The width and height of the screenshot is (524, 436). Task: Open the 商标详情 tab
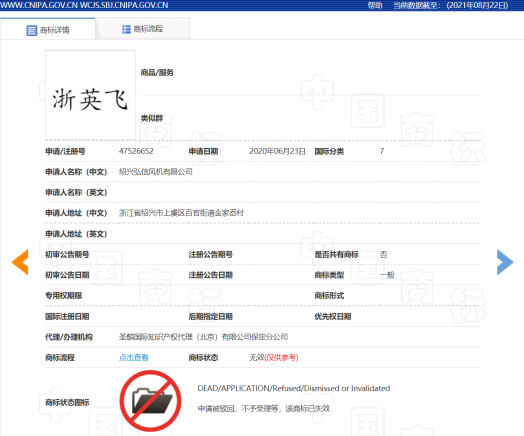point(48,30)
